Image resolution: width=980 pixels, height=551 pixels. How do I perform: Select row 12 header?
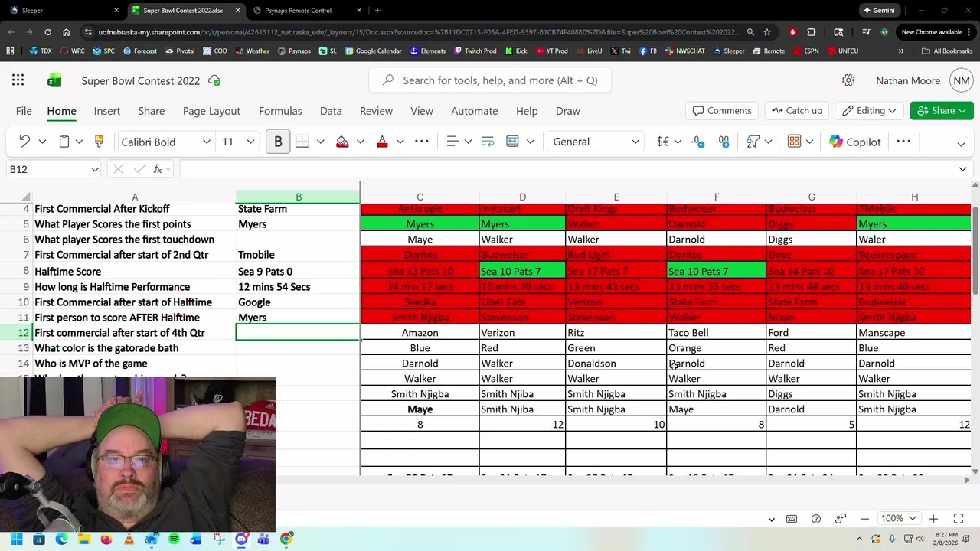17,333
